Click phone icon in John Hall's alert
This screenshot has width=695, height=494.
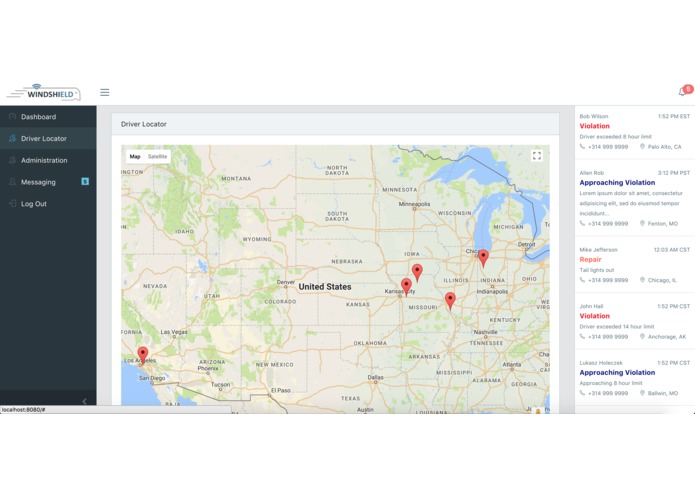pos(582,336)
